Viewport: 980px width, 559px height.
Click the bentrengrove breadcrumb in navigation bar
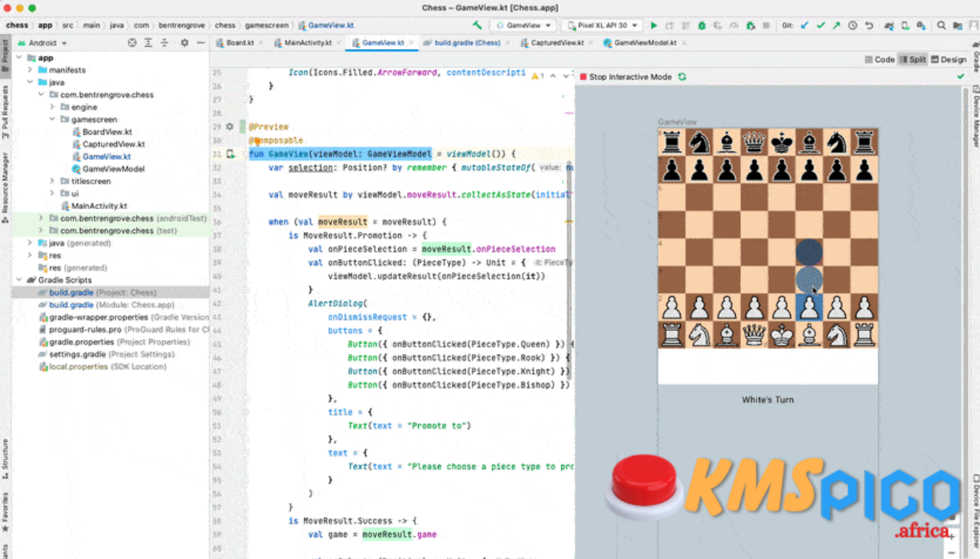point(183,25)
